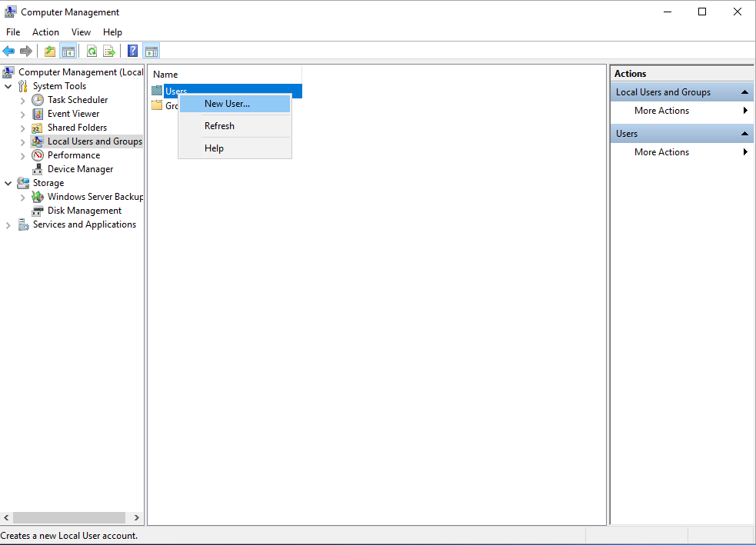Choose Refresh from the context menu
The width and height of the screenshot is (756, 545).
(235, 126)
